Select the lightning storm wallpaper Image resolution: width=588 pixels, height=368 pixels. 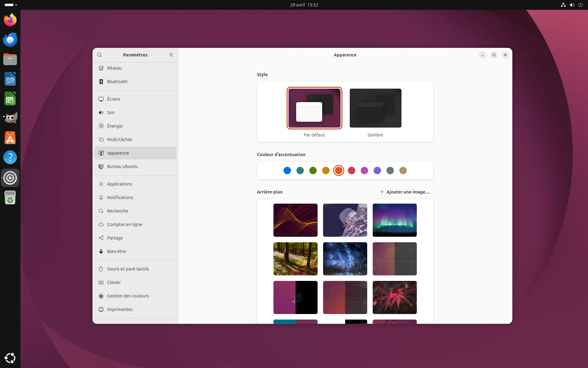pos(345,259)
